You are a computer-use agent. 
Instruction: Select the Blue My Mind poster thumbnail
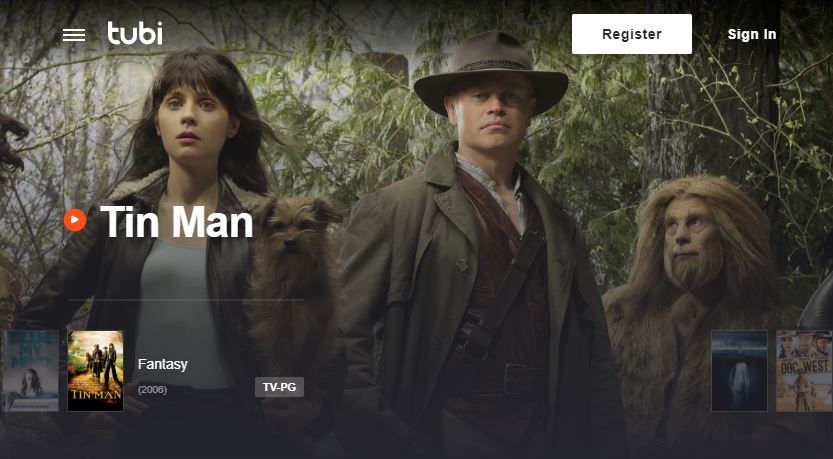pos(30,371)
